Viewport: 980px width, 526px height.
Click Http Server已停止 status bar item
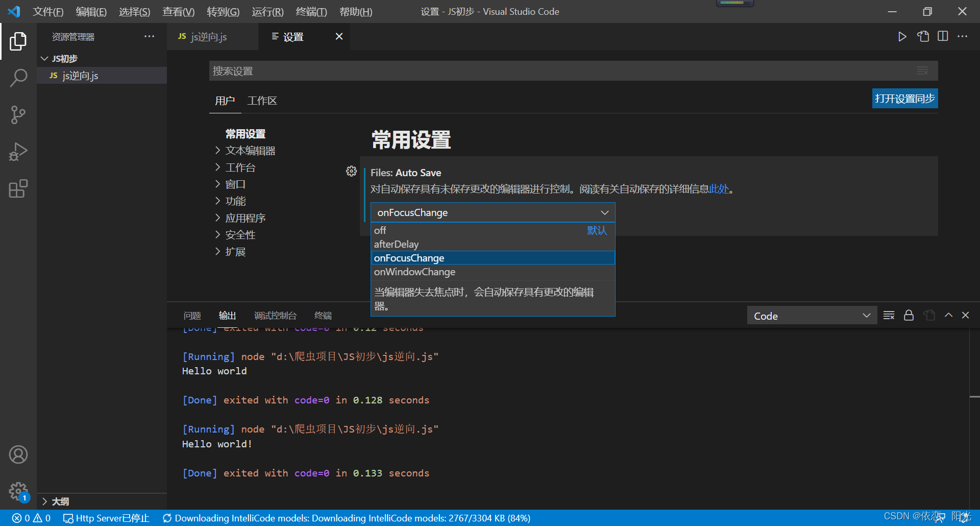106,518
